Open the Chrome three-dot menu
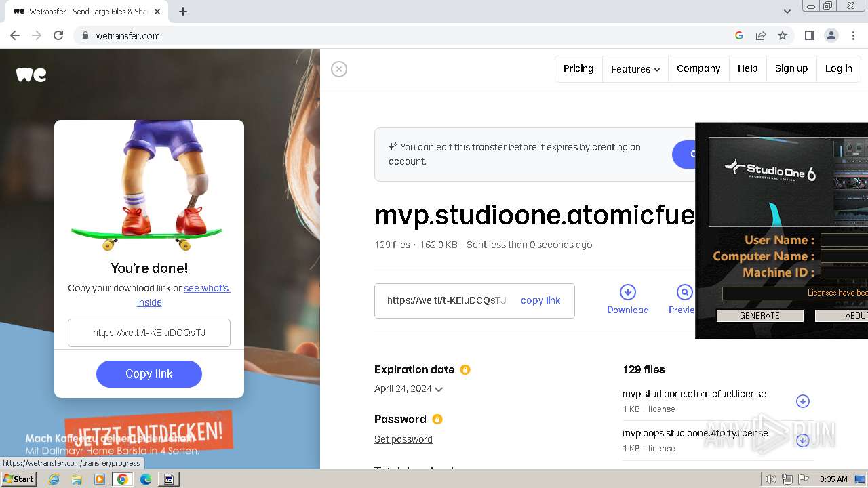 click(x=853, y=35)
